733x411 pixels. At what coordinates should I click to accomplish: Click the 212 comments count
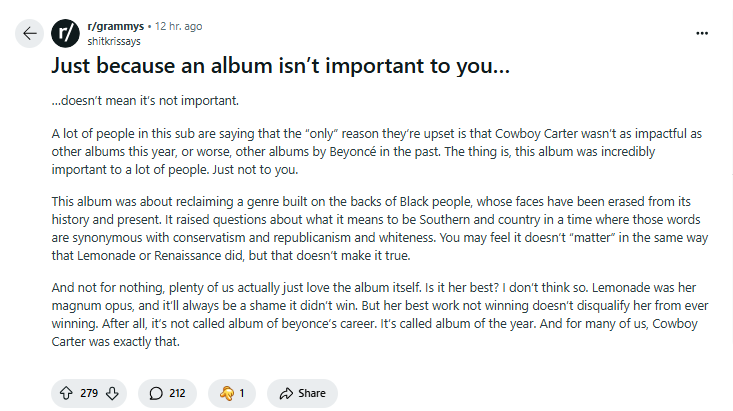[x=178, y=393]
